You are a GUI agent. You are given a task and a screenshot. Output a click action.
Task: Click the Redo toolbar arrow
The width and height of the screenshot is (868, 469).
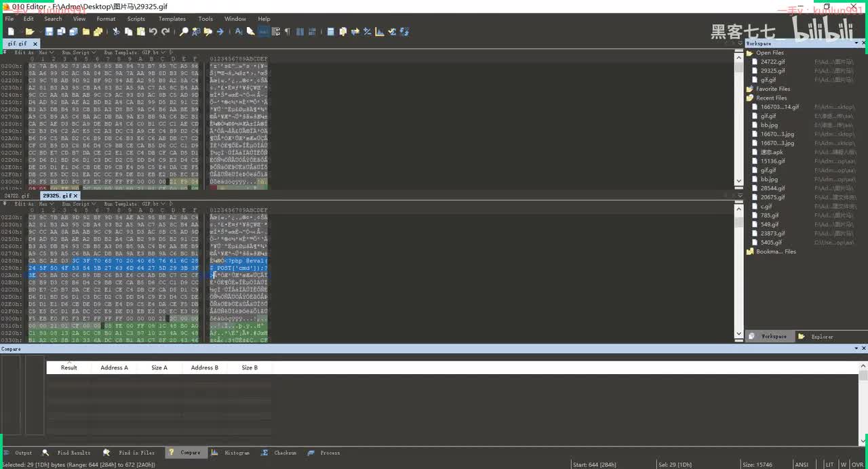[165, 31]
